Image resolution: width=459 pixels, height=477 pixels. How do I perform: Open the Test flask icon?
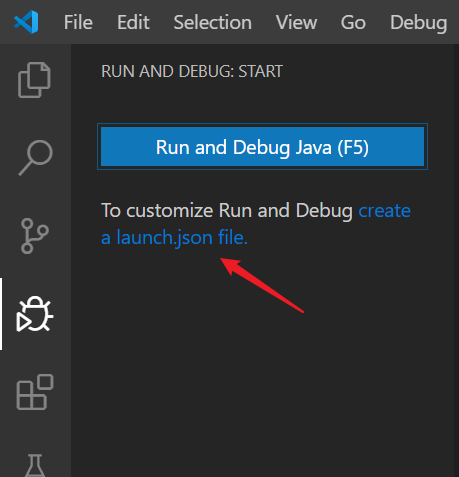pyautogui.click(x=35, y=465)
